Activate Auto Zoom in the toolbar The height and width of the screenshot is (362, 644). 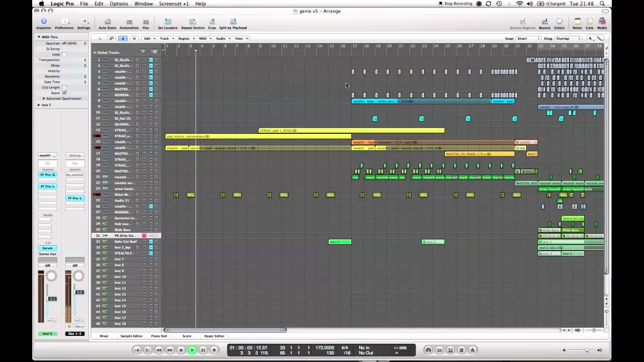click(x=107, y=21)
